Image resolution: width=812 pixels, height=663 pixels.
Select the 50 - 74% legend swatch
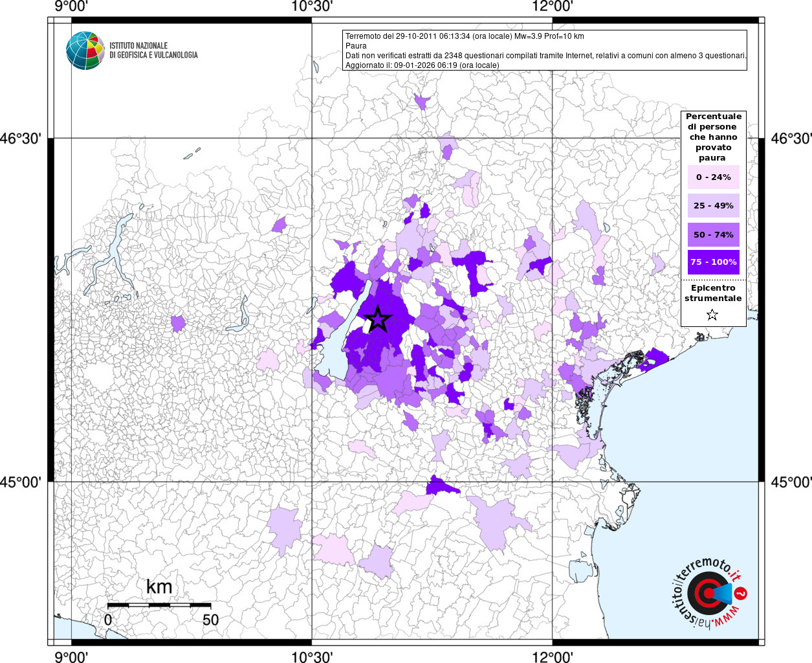pos(713,234)
